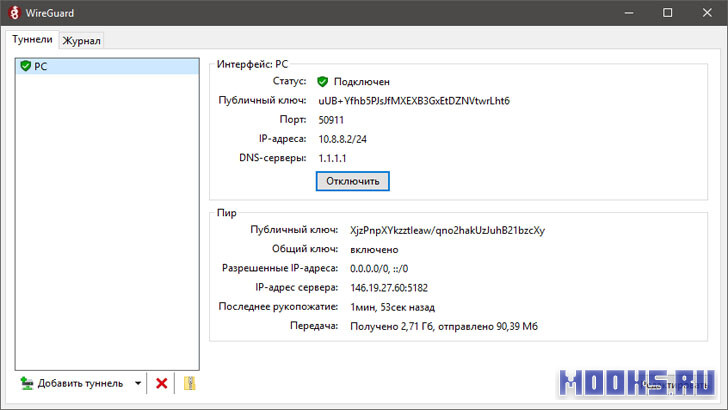
Task: Switch to the Туннели tab
Action: (x=32, y=39)
